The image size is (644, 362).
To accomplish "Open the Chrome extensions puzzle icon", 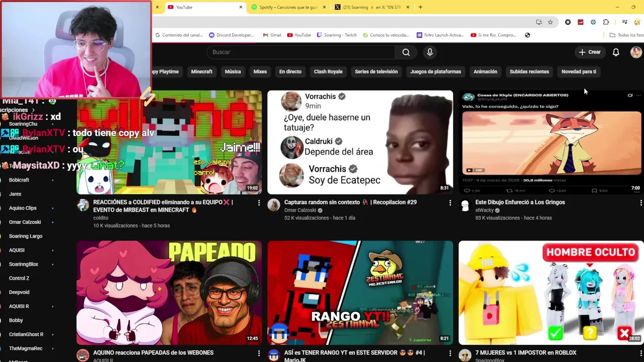I will point(606,22).
